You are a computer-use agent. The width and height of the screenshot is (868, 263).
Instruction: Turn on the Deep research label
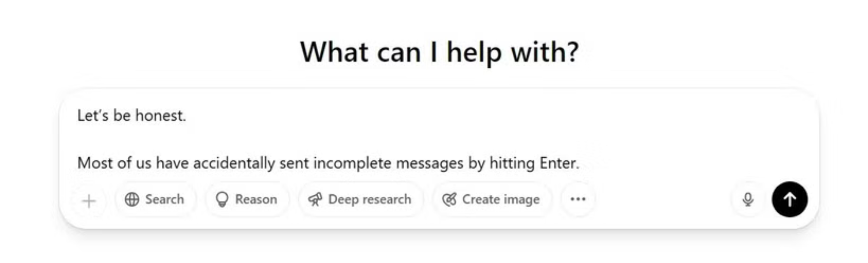coord(369,199)
